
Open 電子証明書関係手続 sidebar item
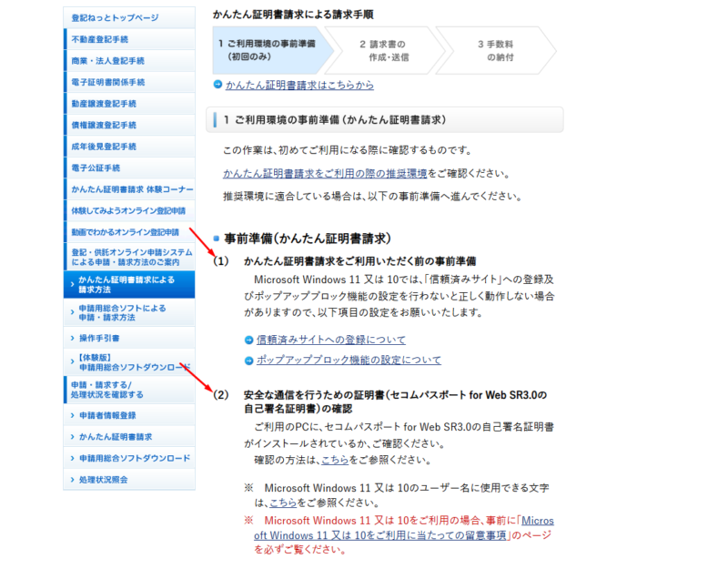[x=107, y=82]
